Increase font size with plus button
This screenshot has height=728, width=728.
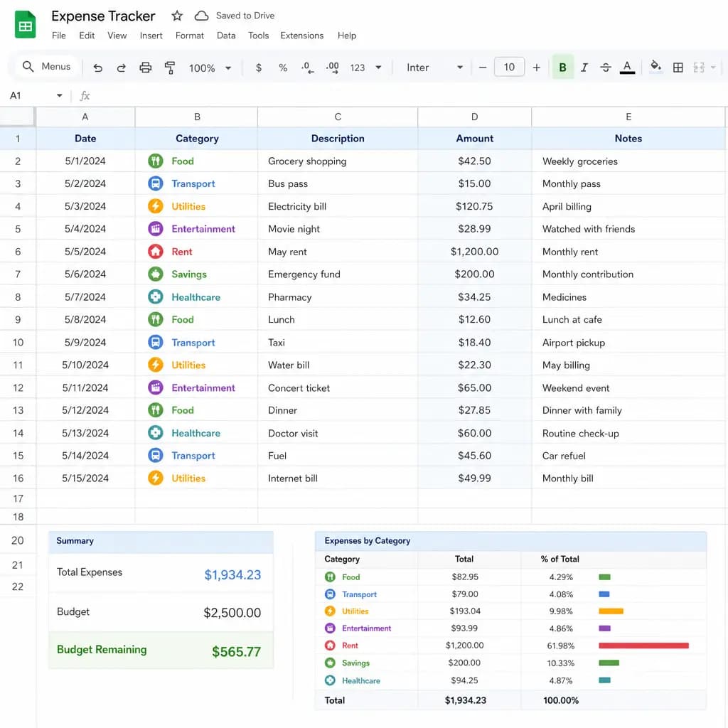coord(536,68)
